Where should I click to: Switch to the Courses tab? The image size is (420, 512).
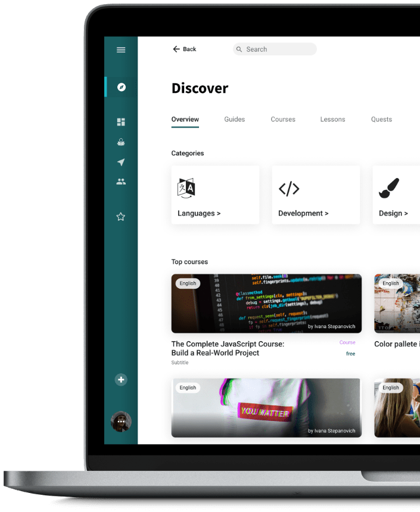(283, 120)
